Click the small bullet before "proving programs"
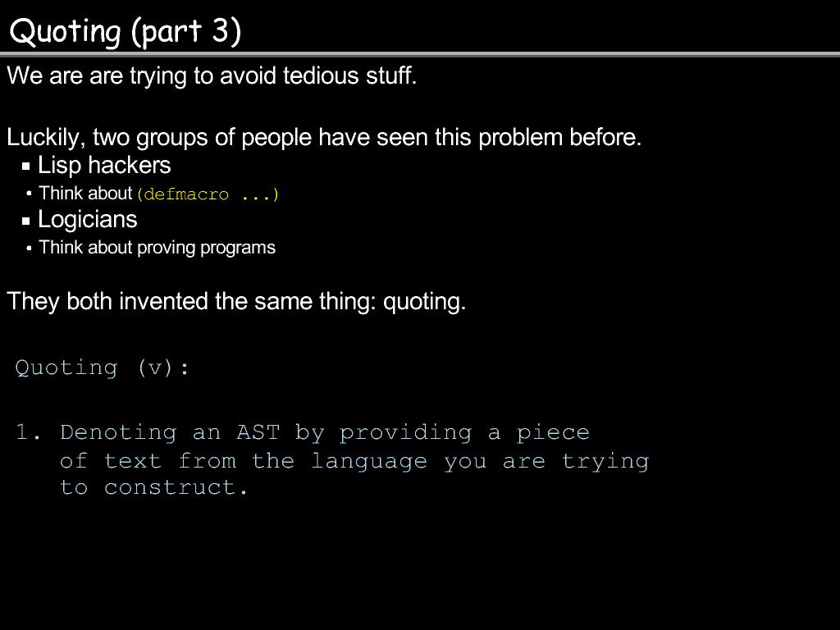 (x=29, y=248)
